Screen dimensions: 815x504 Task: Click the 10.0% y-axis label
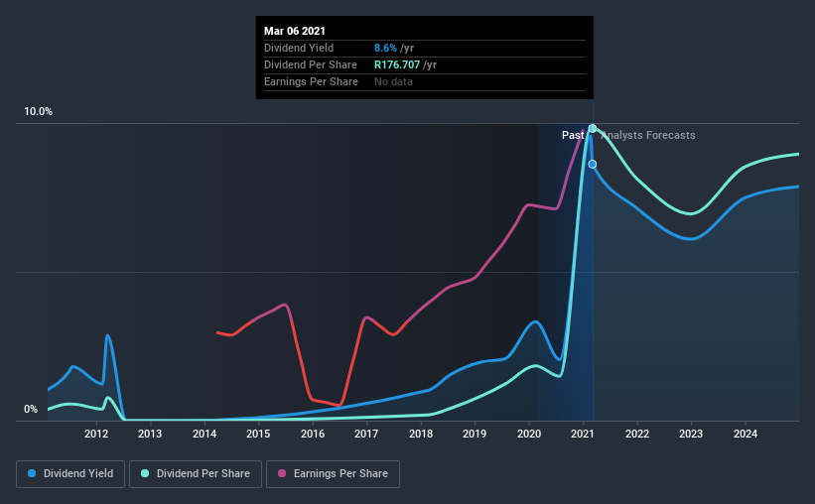point(38,112)
